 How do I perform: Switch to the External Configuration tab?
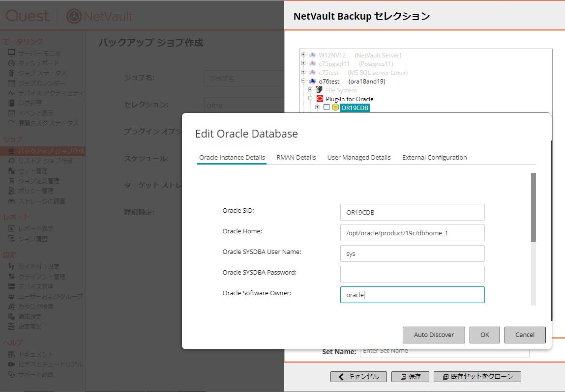[434, 157]
